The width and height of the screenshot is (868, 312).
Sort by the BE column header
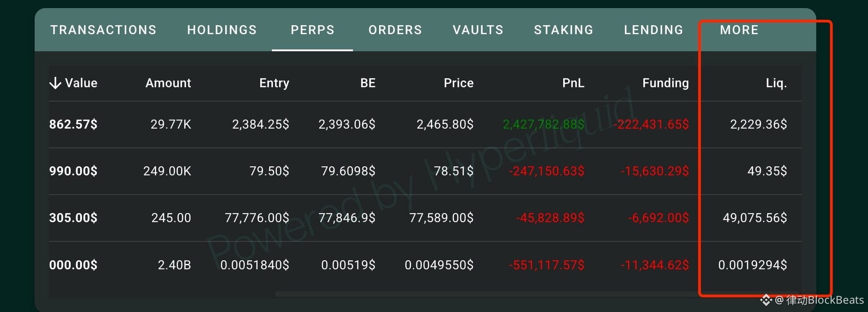click(x=368, y=83)
